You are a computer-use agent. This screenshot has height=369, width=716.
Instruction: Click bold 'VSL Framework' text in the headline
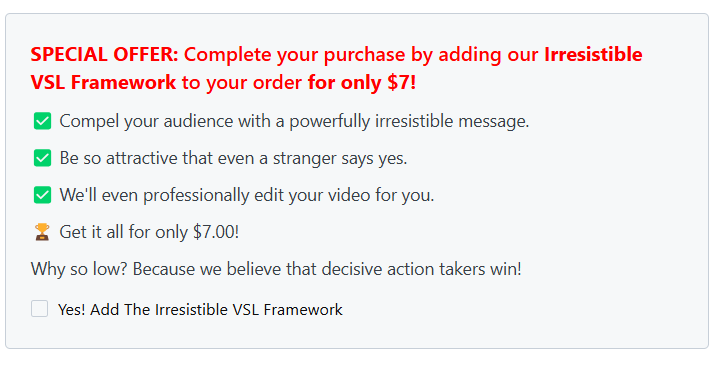click(x=103, y=83)
